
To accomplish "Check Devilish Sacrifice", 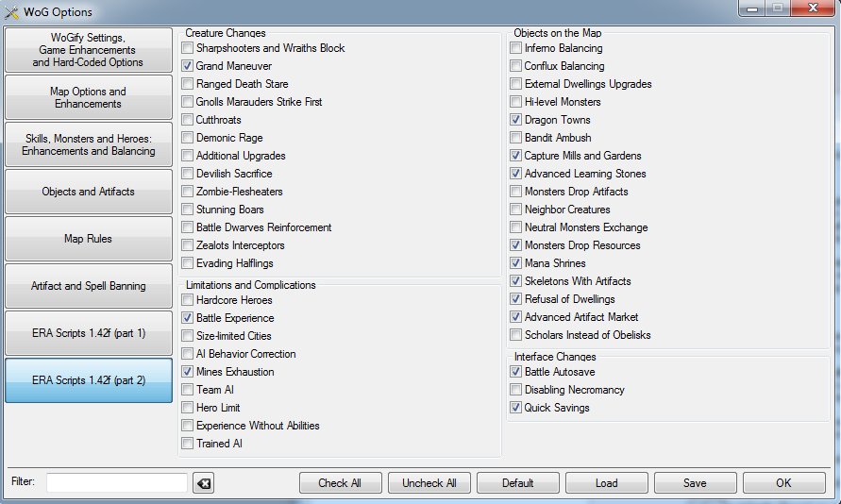I will coord(187,174).
